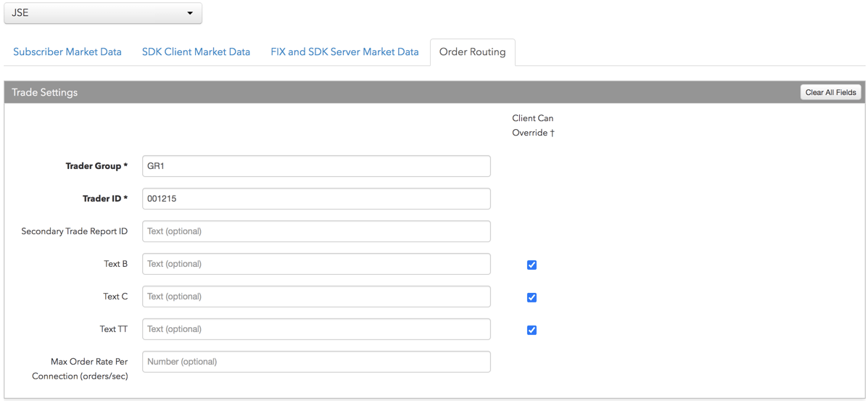Click the Client Can Override column label

coord(533,125)
